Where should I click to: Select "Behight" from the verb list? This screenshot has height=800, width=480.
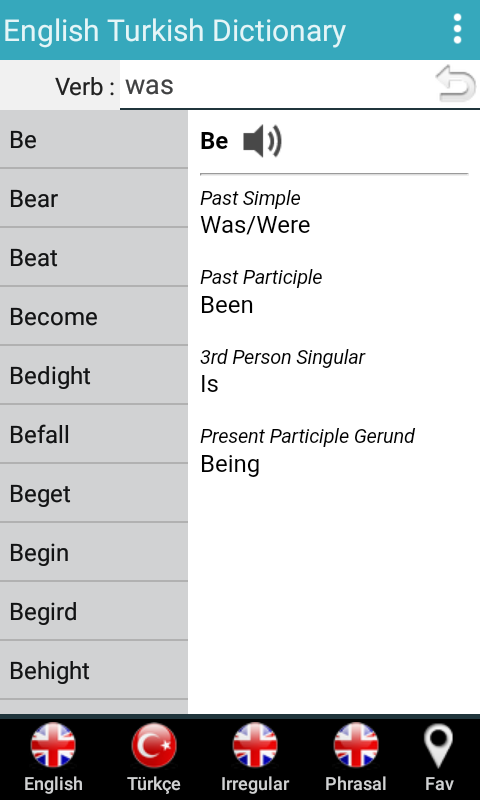pyautogui.click(x=94, y=670)
